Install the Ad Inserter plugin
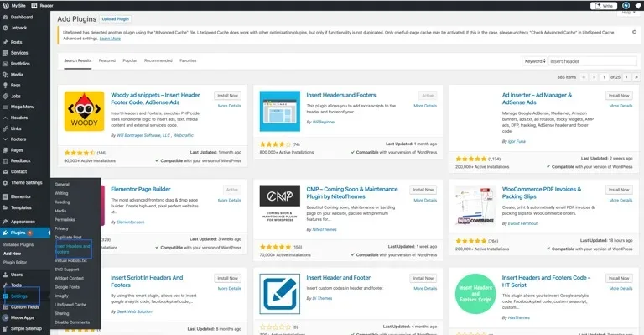 tap(619, 96)
